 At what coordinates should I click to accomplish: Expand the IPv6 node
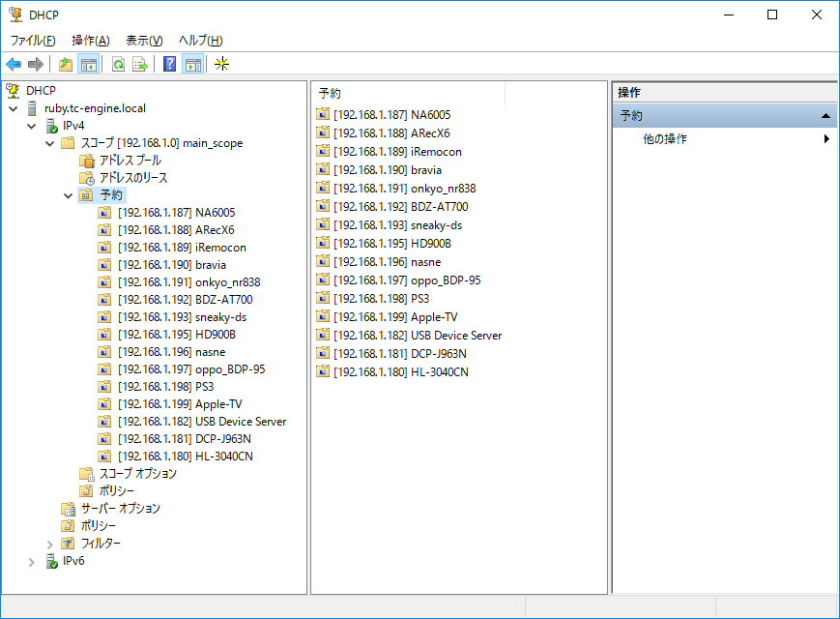tap(32, 562)
